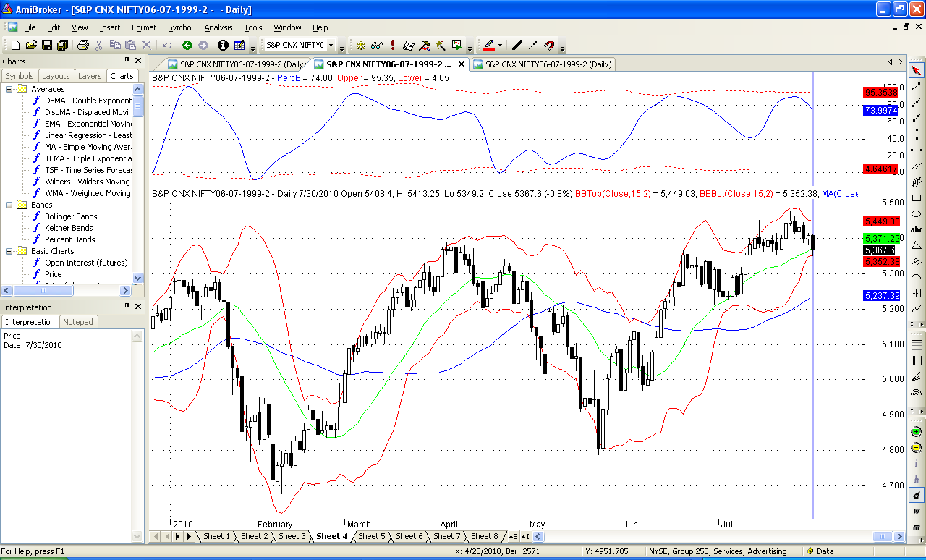Select the Fibonacci arcs tool
926x560 pixels.
917,393
